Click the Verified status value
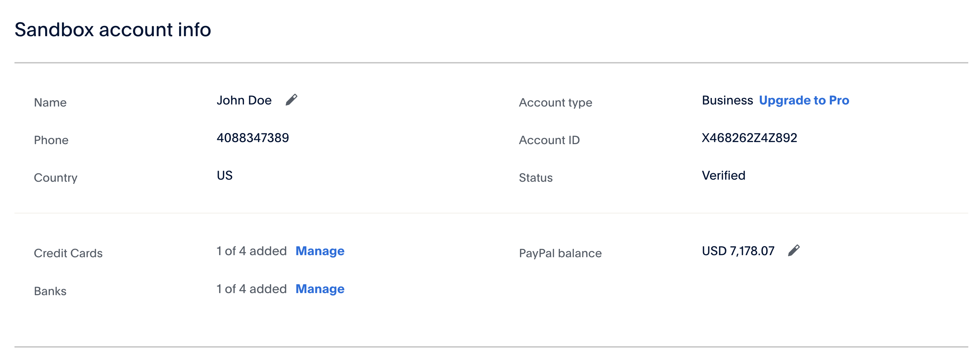This screenshot has height=360, width=980. coord(723,176)
